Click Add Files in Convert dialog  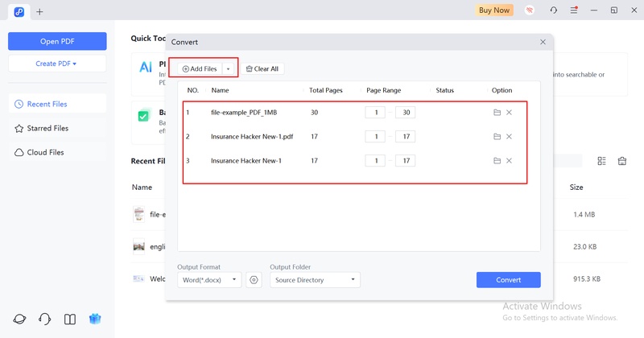tap(200, 68)
